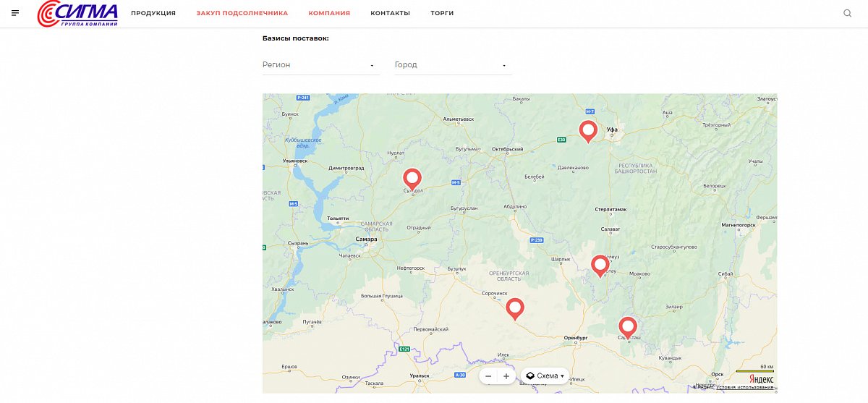Click the Яндекс logo link on map
Screen dimensions: 868x403
tap(760, 378)
